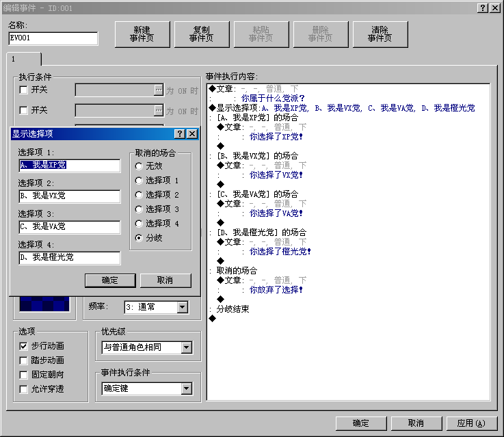The width and height of the screenshot is (504, 437).
Task: Click 选择项 2 field B、我是VX党
Action: [x=70, y=196]
